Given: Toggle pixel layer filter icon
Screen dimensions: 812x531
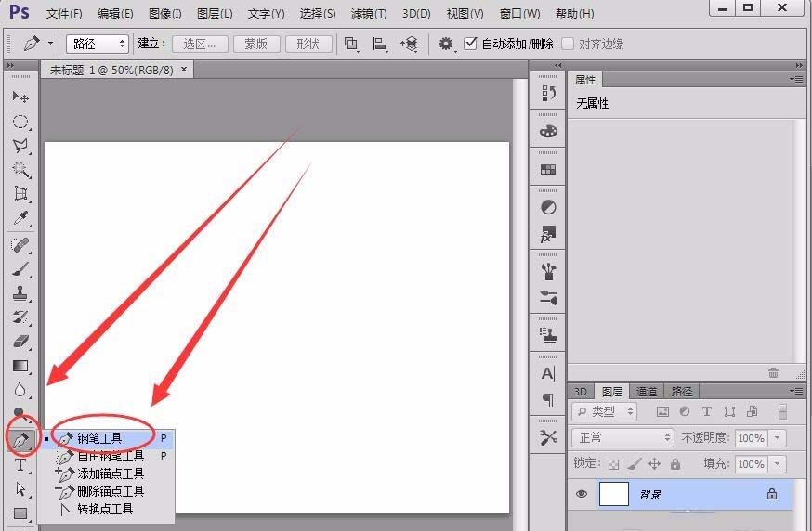Looking at the screenshot, I should (662, 411).
